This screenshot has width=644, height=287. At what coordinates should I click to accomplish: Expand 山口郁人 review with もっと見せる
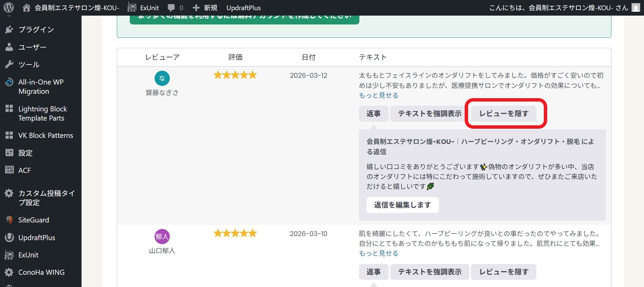pyautogui.click(x=378, y=253)
